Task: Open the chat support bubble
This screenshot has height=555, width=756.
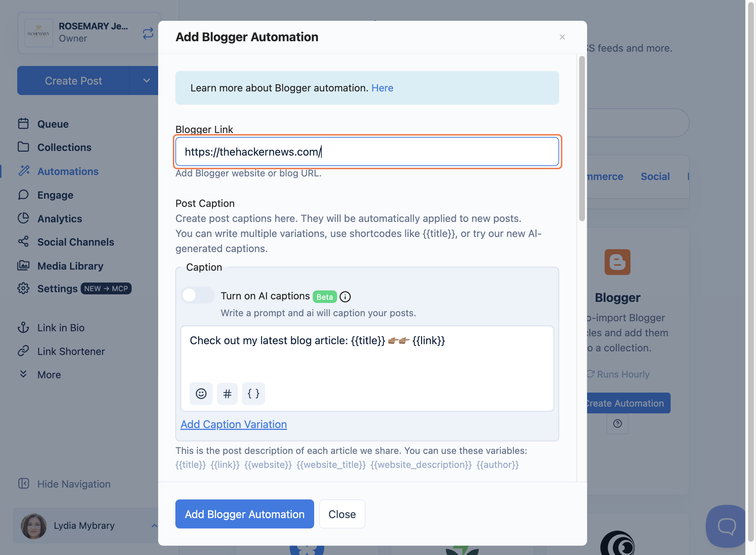Action: coord(727,526)
